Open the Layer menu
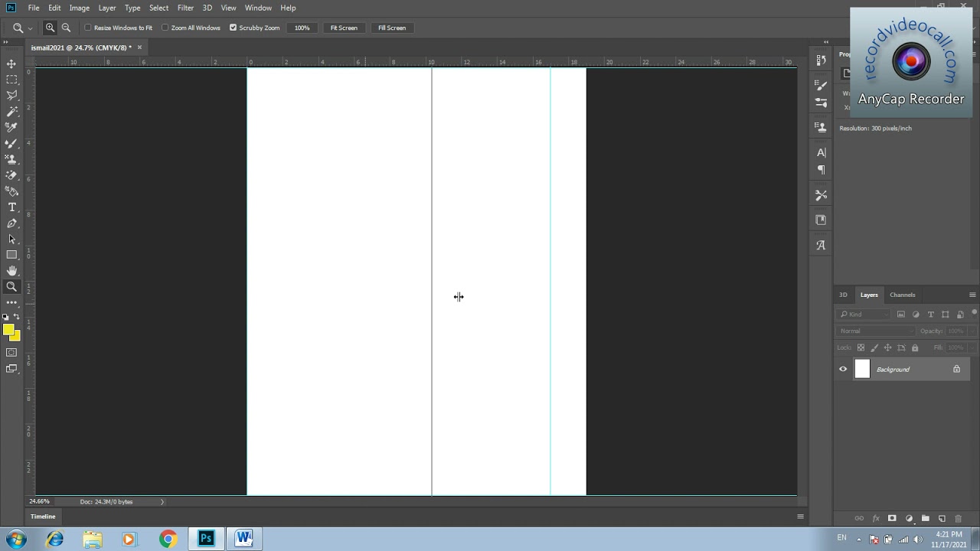 tap(107, 8)
